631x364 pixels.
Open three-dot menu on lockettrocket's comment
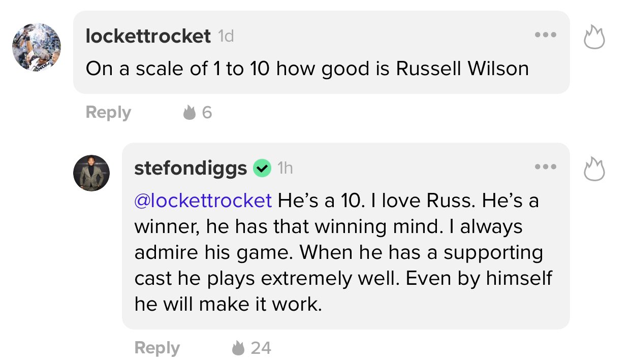click(x=546, y=35)
